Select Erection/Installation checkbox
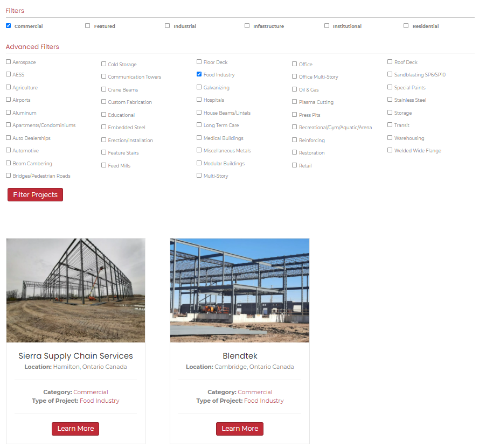Image resolution: width=486 pixels, height=448 pixels. [x=104, y=140]
